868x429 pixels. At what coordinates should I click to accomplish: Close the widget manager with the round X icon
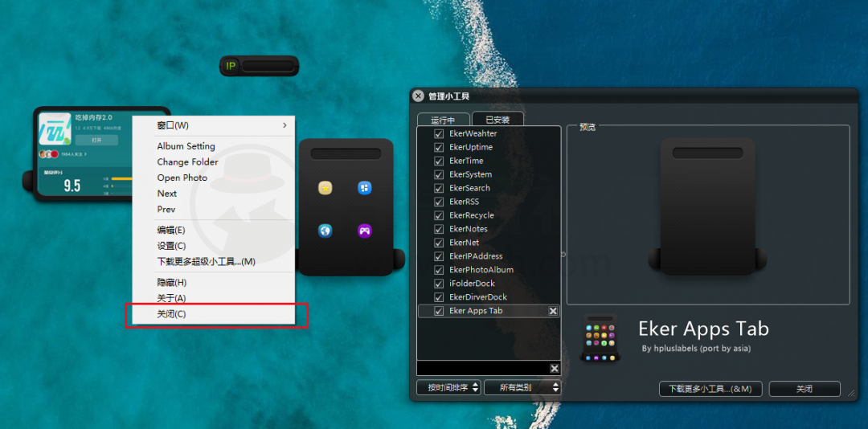[x=419, y=96]
